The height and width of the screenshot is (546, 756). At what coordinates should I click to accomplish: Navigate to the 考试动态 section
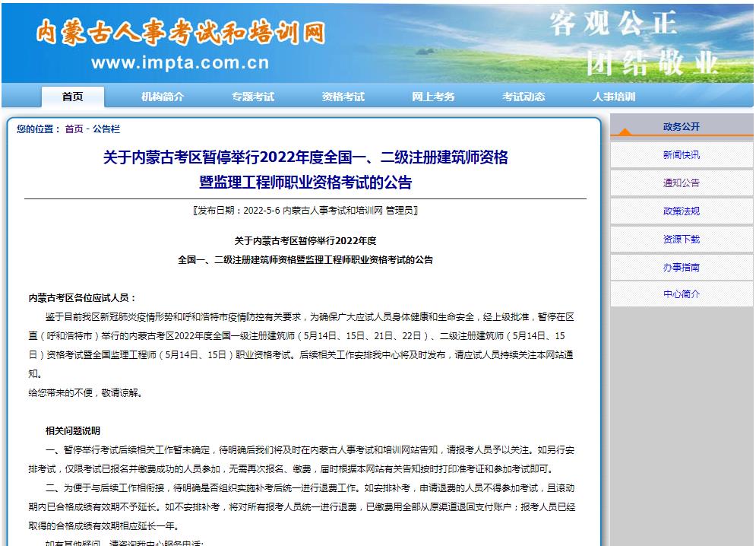(x=524, y=97)
